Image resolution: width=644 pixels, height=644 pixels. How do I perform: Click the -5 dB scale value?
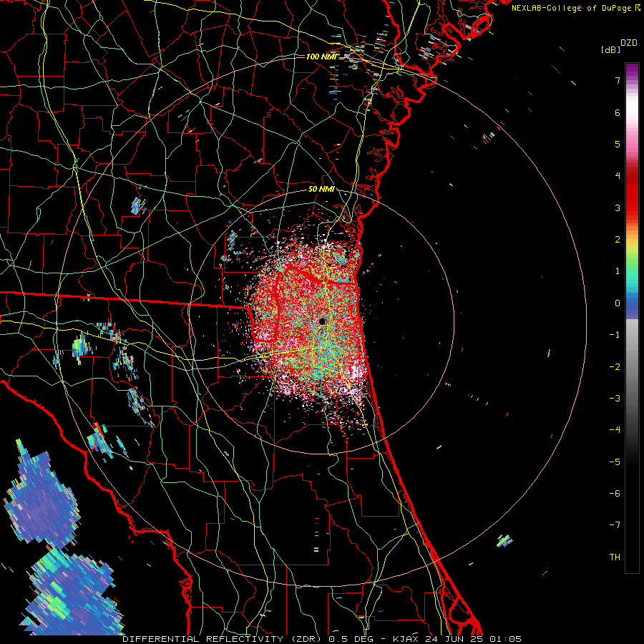click(615, 462)
